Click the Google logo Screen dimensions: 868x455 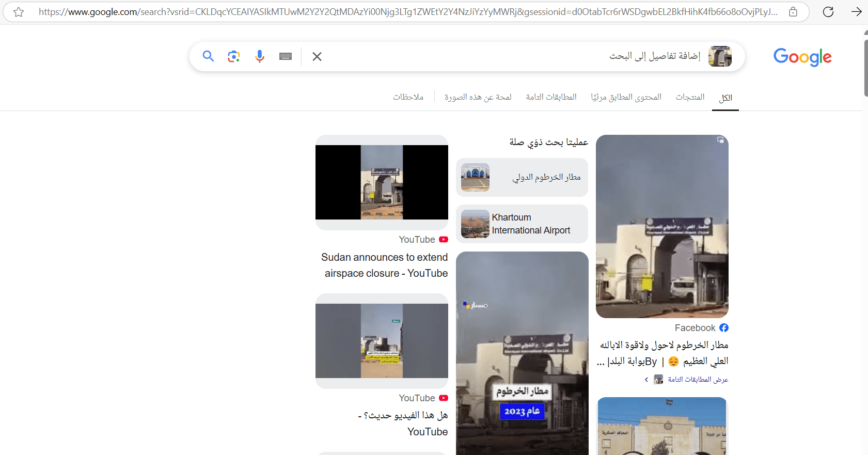[x=802, y=57]
